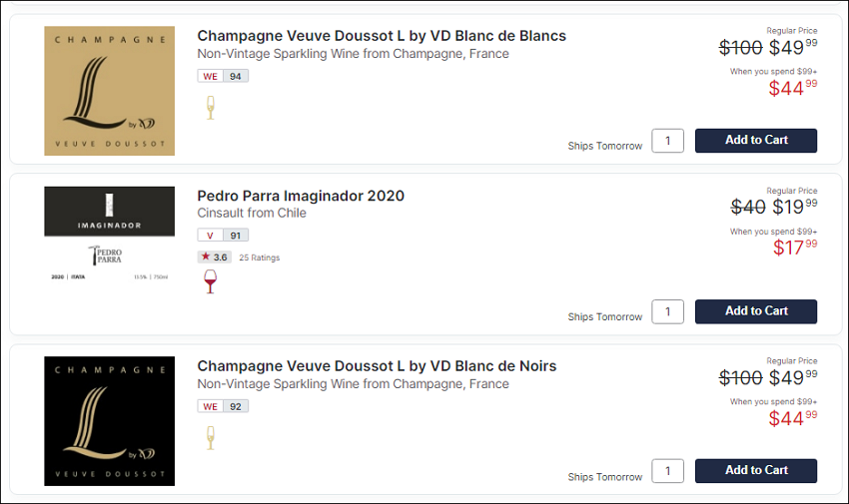Open Pedro Parra Imaginador 2020 title link
Screen dimensions: 849x504
tap(301, 196)
